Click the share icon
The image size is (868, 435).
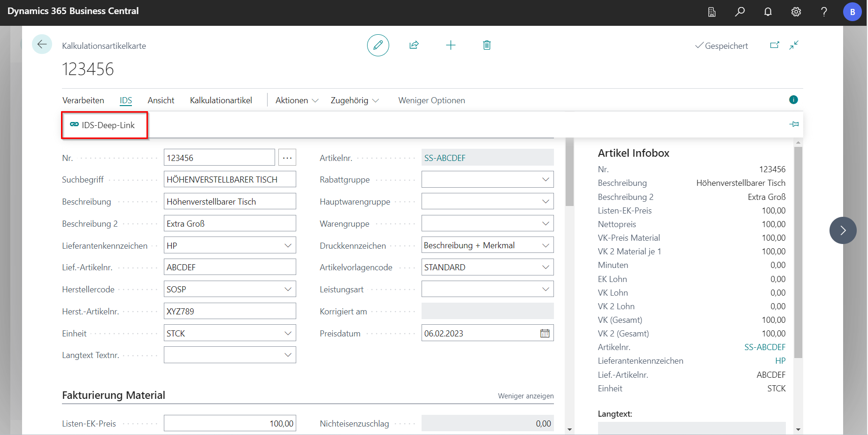click(414, 45)
